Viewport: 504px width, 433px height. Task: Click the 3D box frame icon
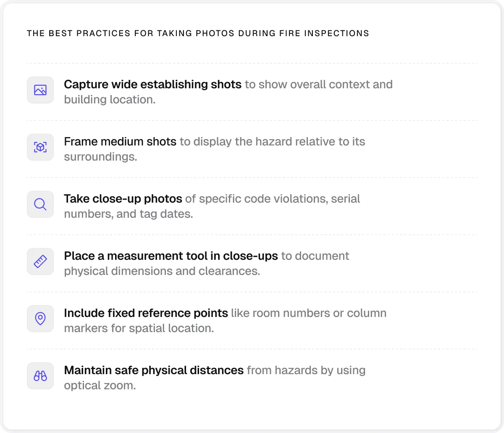tap(40, 147)
